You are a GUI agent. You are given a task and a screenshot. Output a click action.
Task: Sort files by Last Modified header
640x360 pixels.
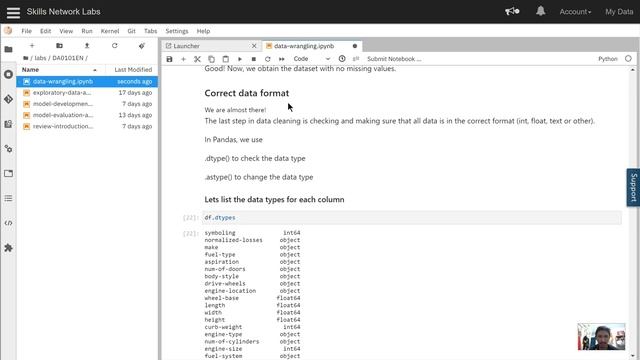pos(133,70)
